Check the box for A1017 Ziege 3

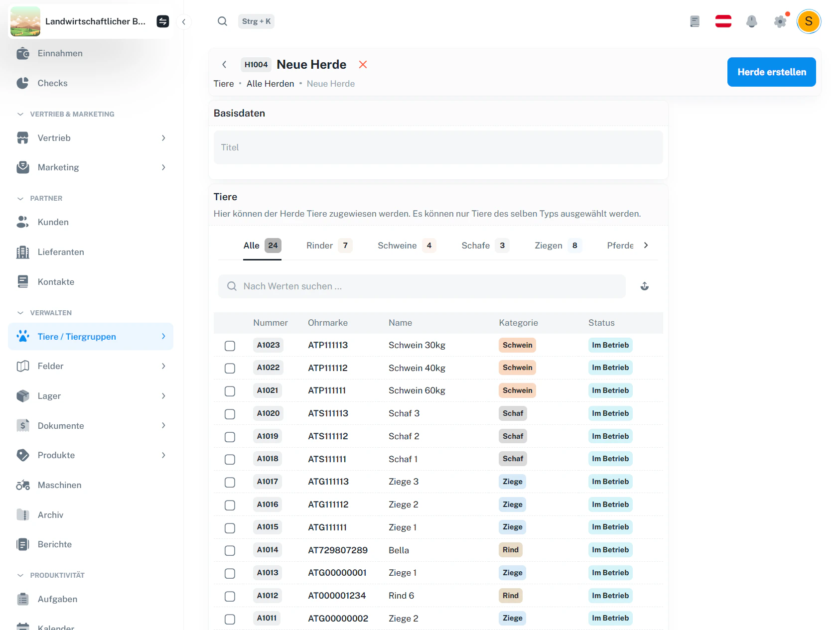click(x=230, y=483)
